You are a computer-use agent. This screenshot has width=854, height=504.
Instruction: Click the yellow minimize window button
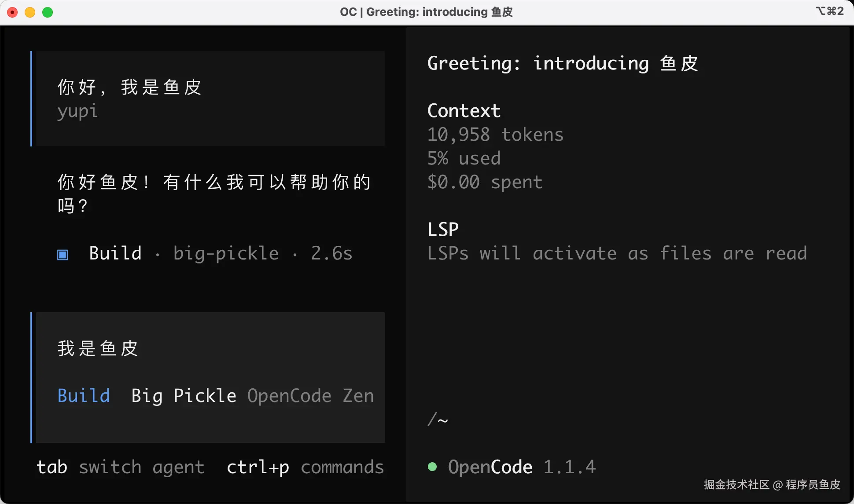[x=30, y=12]
